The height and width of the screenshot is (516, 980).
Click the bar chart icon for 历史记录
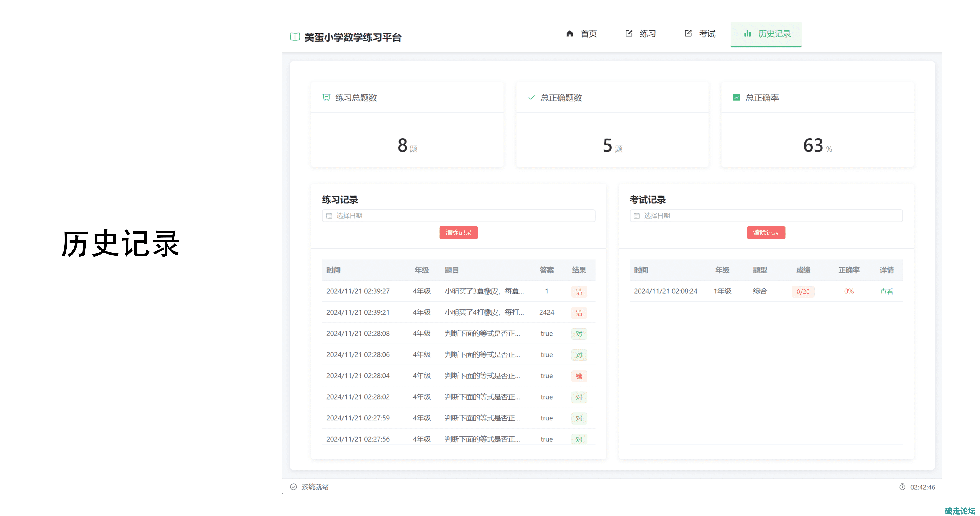(x=747, y=34)
